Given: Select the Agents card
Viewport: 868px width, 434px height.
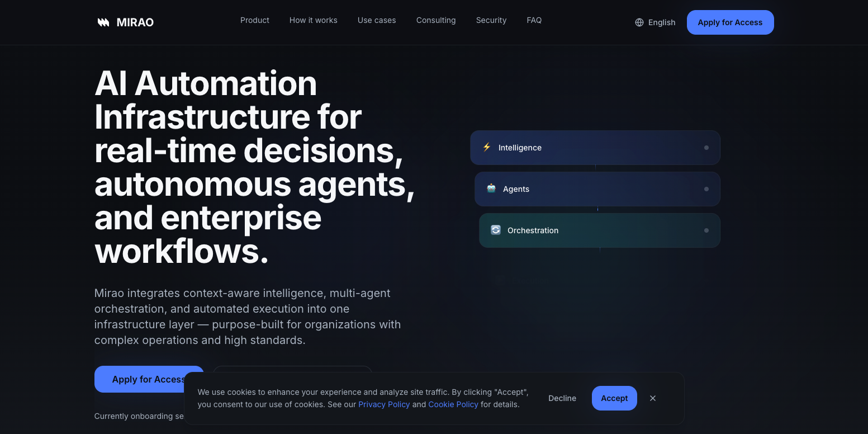Looking at the screenshot, I should pyautogui.click(x=597, y=189).
